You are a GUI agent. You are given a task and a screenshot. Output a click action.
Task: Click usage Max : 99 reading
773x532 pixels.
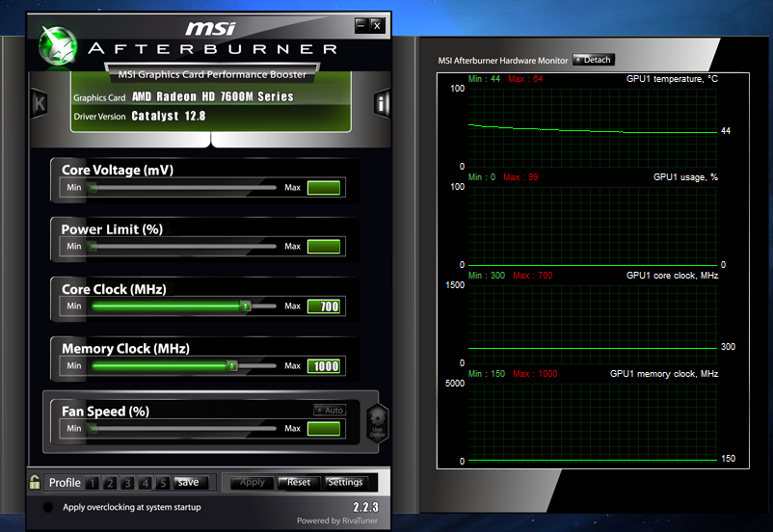[520, 177]
